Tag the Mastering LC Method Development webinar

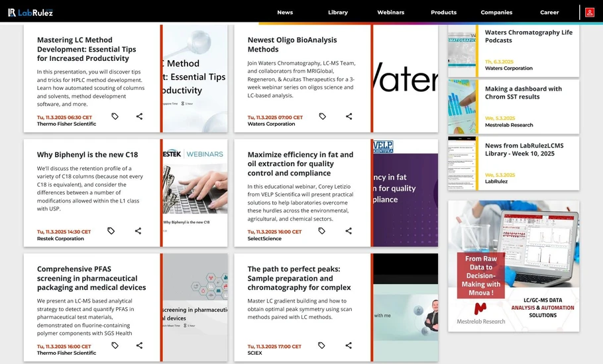pyautogui.click(x=115, y=116)
